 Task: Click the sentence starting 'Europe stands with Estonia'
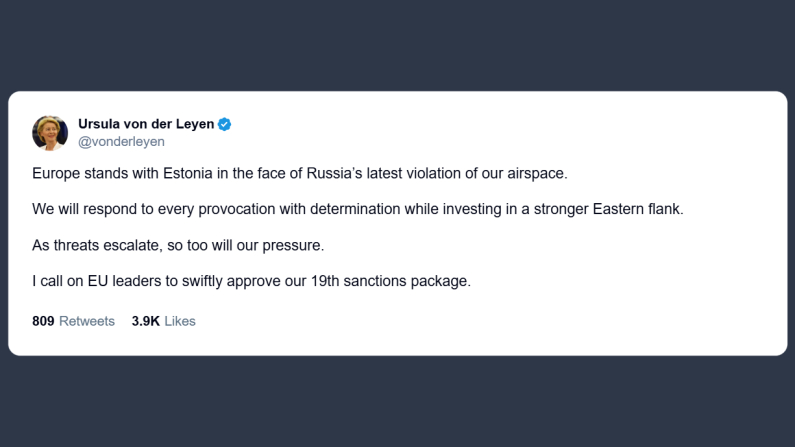[x=299, y=173]
